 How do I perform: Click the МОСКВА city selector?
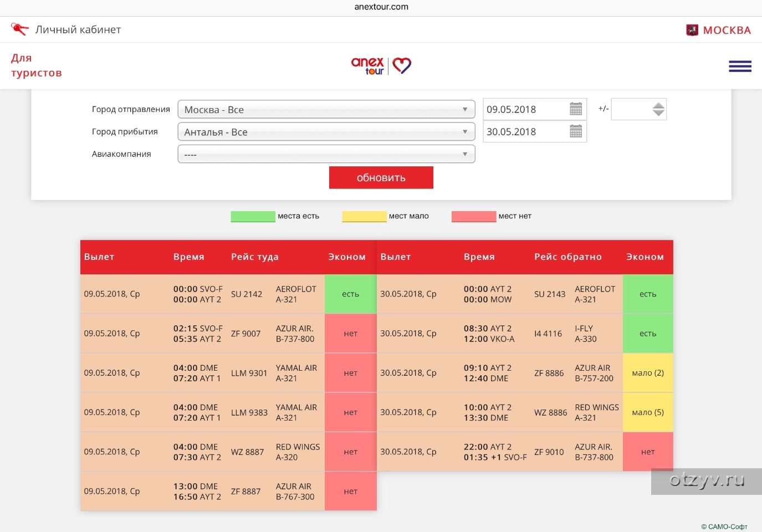pos(727,30)
